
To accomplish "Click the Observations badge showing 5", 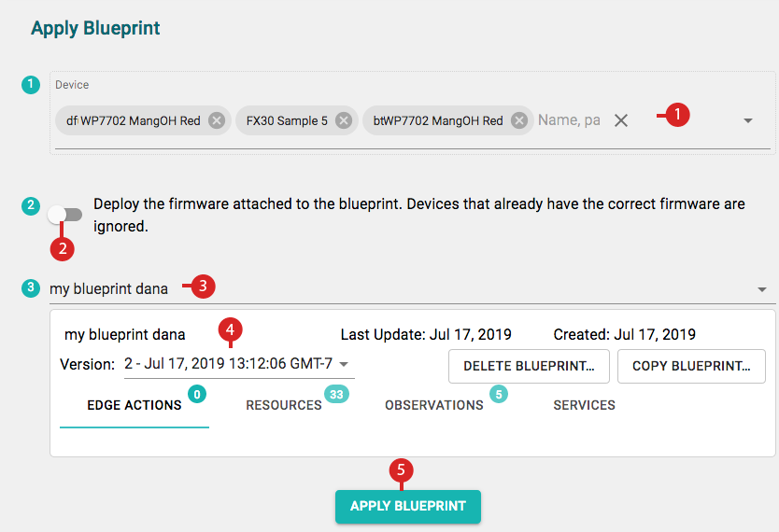I will [x=499, y=394].
